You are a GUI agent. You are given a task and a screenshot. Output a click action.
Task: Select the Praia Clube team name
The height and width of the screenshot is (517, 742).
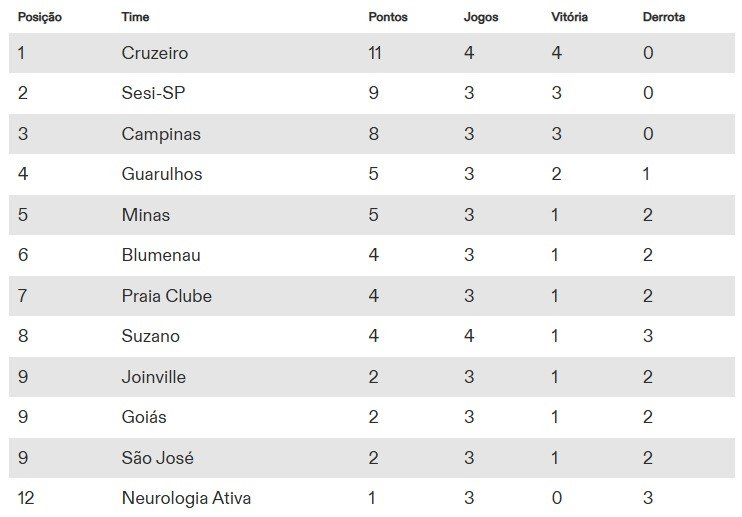coord(167,296)
